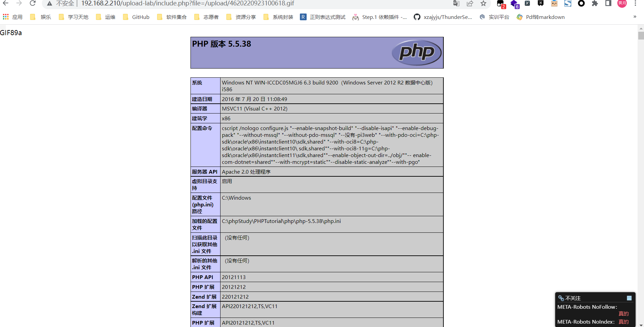Click the PHP logo image
This screenshot has height=327, width=644.
coord(416,53)
